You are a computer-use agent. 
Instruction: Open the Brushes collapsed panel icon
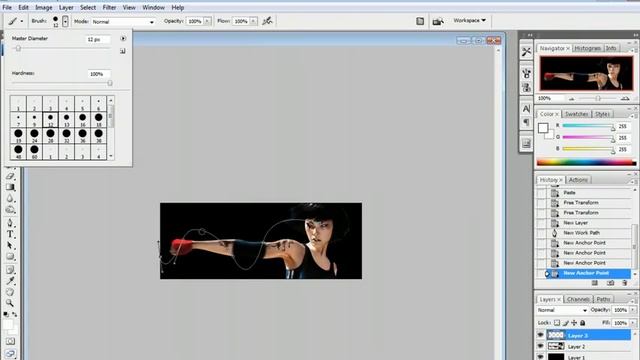526,73
